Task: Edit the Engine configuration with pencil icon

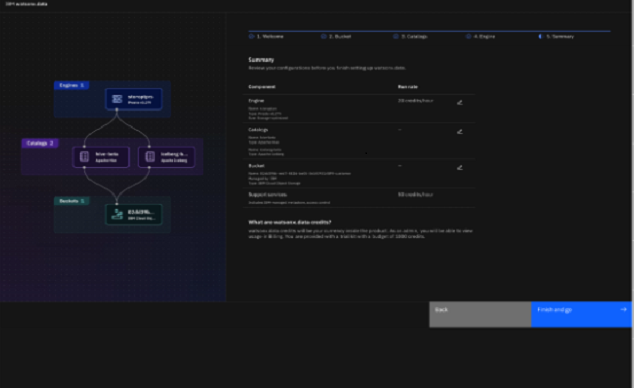Action: click(460, 103)
